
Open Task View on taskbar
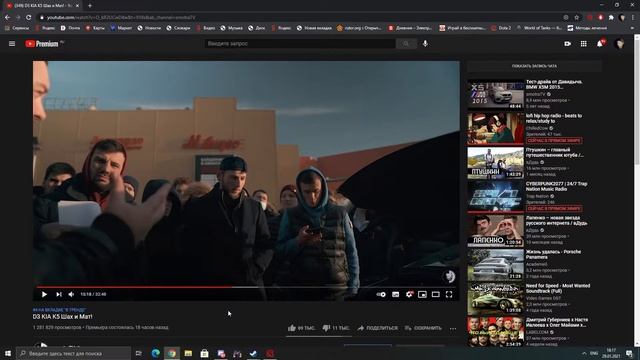[x=139, y=353]
